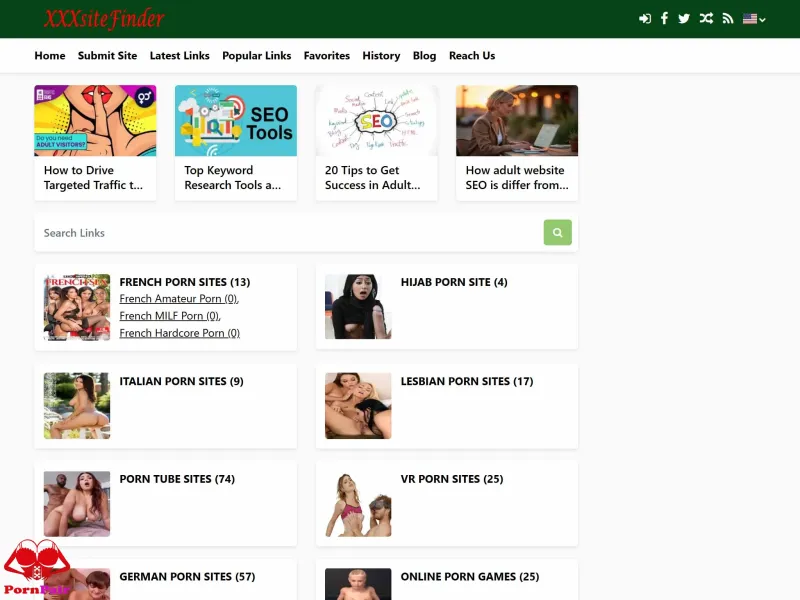Click the login arrow icon in header
The image size is (800, 600).
(645, 19)
